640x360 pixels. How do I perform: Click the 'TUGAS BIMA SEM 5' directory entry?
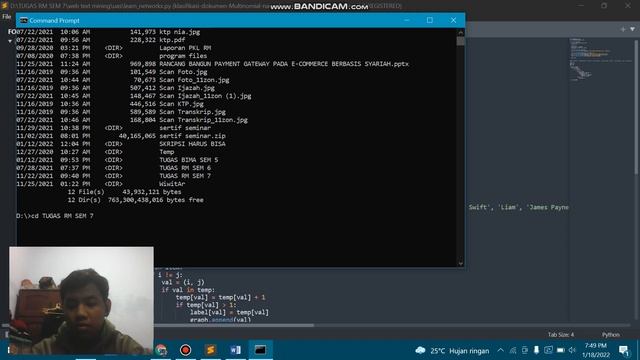tap(189, 160)
